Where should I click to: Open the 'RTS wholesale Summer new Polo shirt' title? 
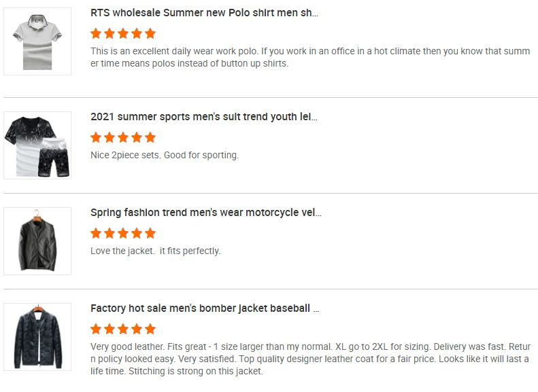[204, 12]
